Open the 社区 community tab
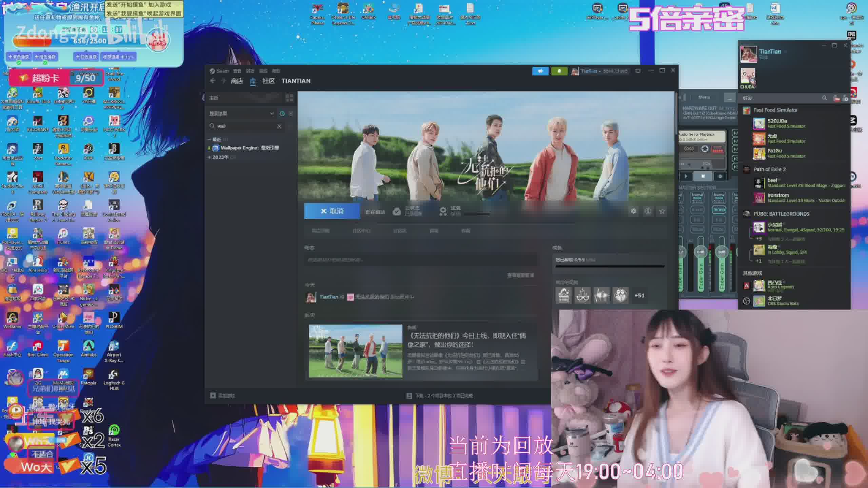Image resolution: width=868 pixels, height=488 pixels. (x=268, y=81)
